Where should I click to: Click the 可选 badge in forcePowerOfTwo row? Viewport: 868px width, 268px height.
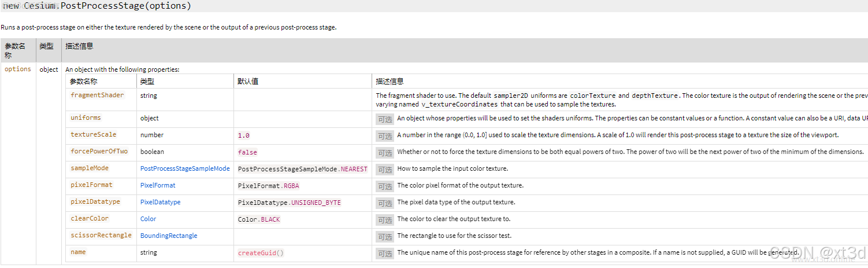tap(385, 153)
